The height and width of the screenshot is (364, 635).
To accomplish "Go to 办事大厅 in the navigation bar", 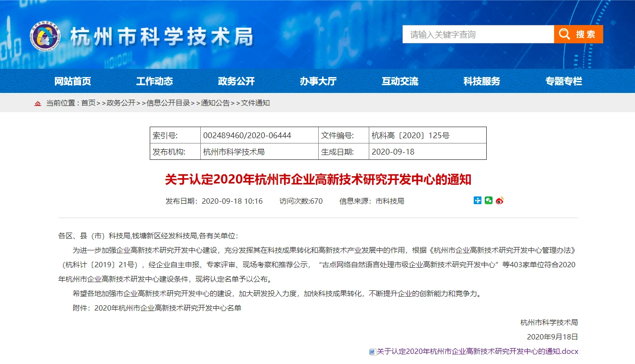I will click(318, 81).
